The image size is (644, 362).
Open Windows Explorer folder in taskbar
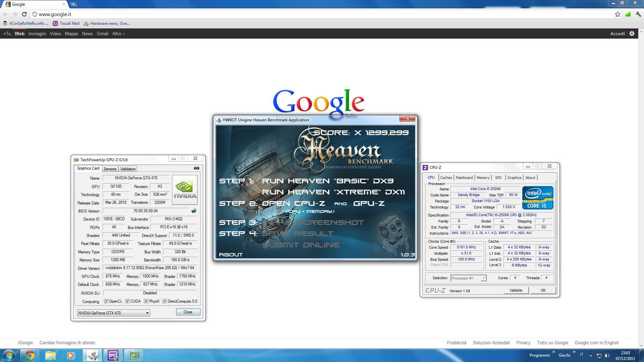pos(50,355)
